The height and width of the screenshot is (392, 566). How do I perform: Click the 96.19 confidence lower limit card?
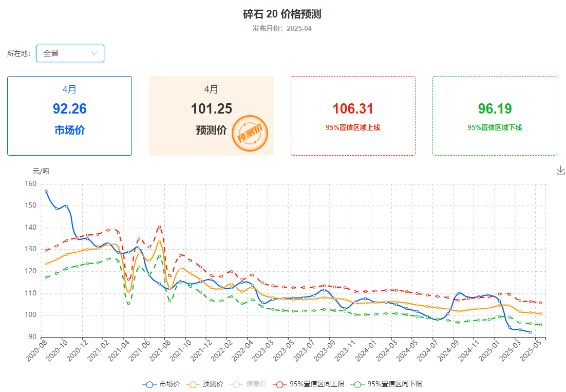tap(495, 116)
